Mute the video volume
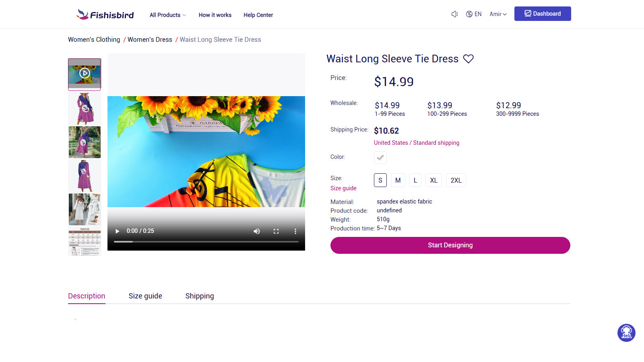 tap(257, 231)
